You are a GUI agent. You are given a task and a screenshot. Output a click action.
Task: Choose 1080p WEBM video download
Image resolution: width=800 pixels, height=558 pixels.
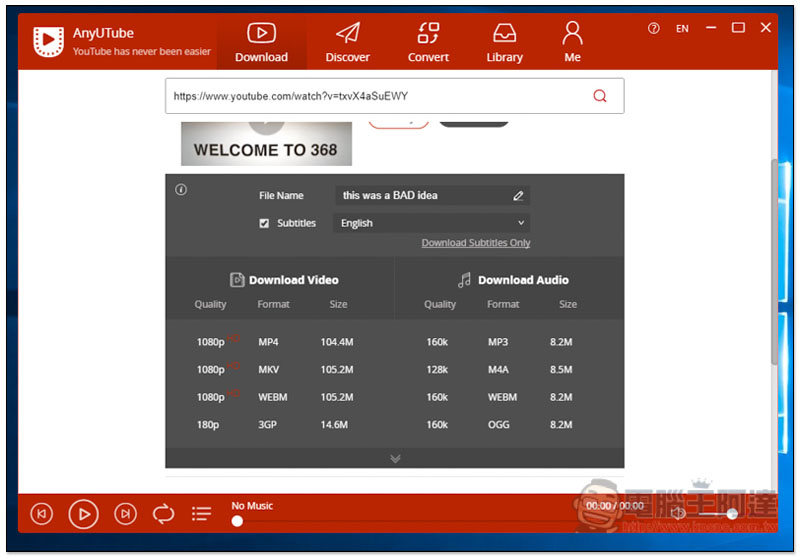[280, 397]
